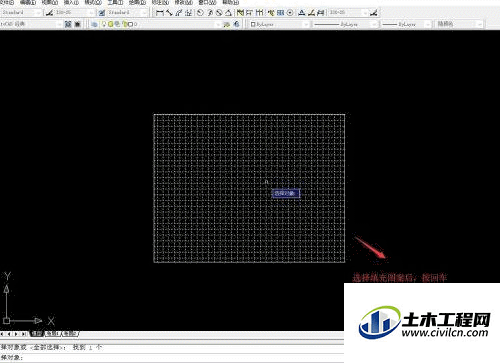Click the My Workspace icon
The image size is (500, 363).
[x=78, y=24]
